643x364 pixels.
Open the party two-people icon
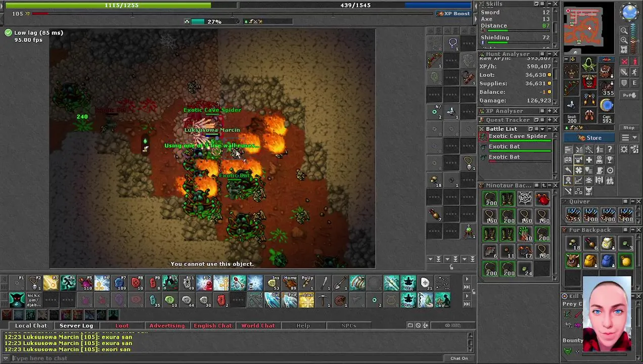tap(610, 180)
